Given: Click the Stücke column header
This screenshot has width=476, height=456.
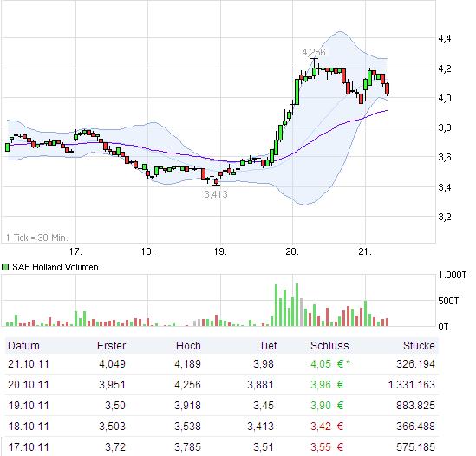Looking at the screenshot, I should tap(419, 346).
